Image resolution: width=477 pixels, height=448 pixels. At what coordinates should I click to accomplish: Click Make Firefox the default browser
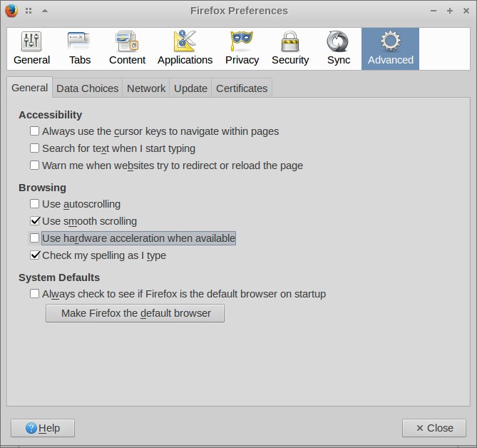(x=135, y=313)
